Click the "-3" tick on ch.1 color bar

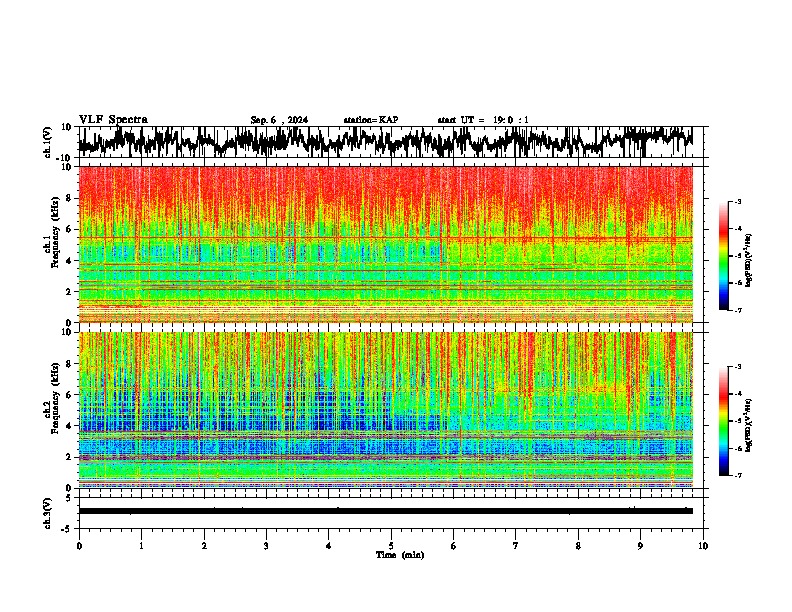(x=738, y=201)
